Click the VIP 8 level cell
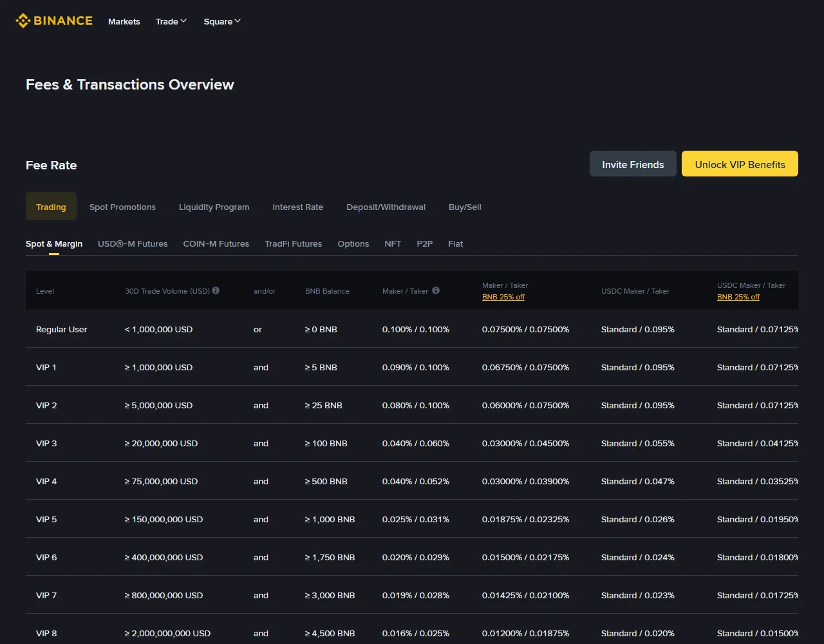The width and height of the screenshot is (824, 644). point(46,633)
